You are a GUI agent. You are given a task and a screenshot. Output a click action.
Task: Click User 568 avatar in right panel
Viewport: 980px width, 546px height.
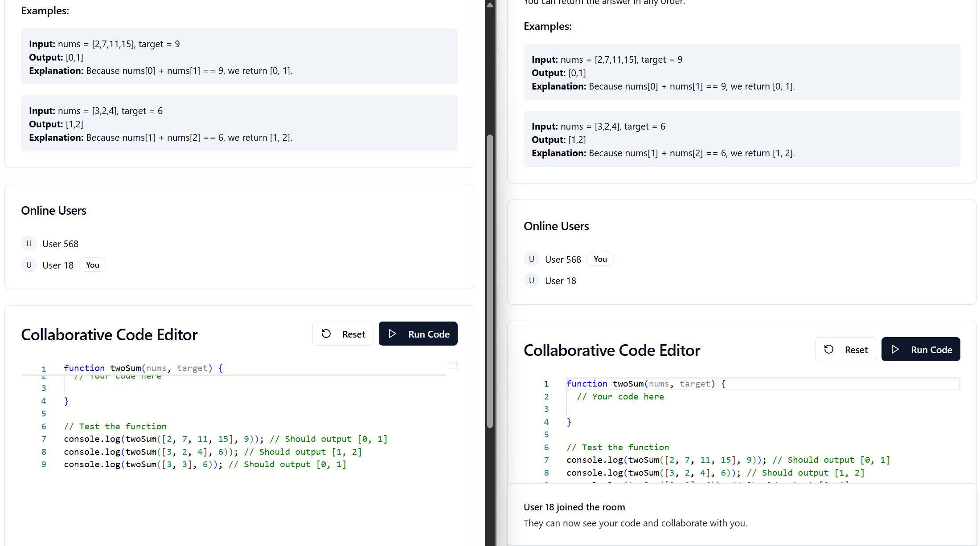coord(531,259)
